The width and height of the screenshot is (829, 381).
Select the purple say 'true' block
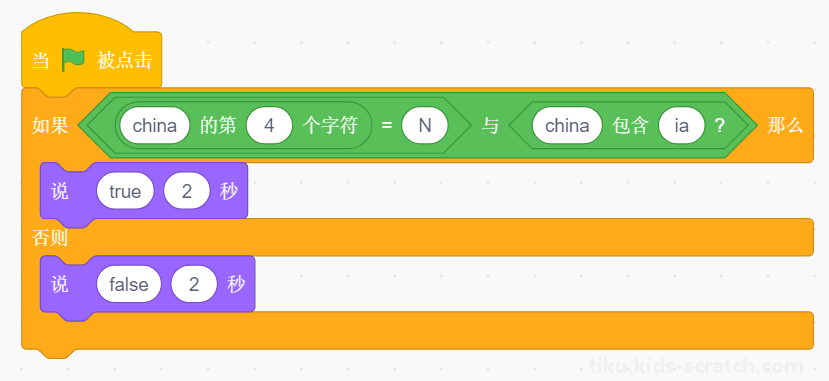tap(144, 191)
